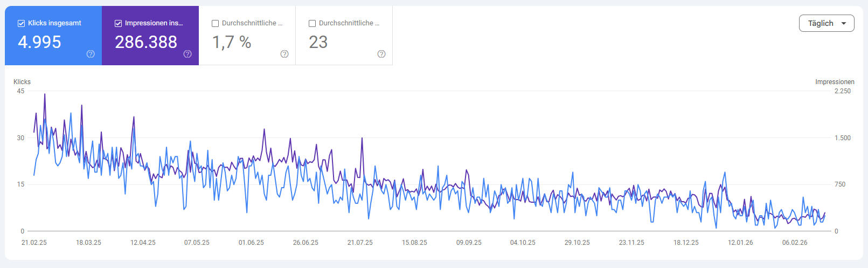
Task: Click the arrow beside the Täglich label
Action: pos(843,23)
